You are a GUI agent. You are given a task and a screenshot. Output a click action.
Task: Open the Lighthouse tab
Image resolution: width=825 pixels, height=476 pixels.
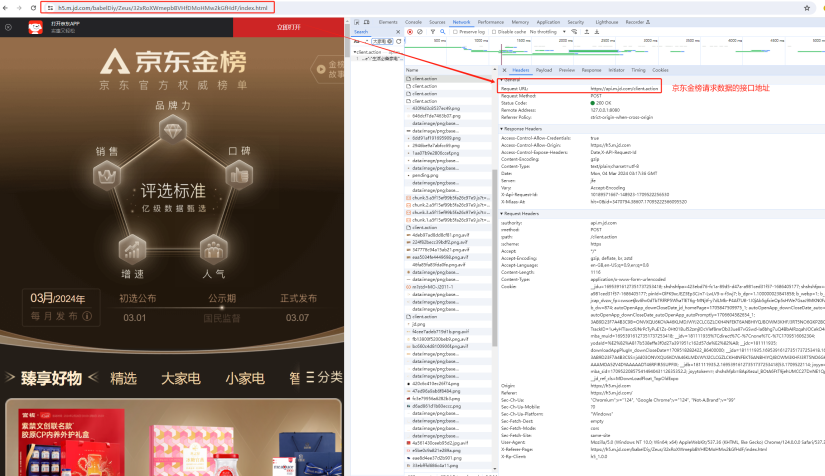pos(607,22)
